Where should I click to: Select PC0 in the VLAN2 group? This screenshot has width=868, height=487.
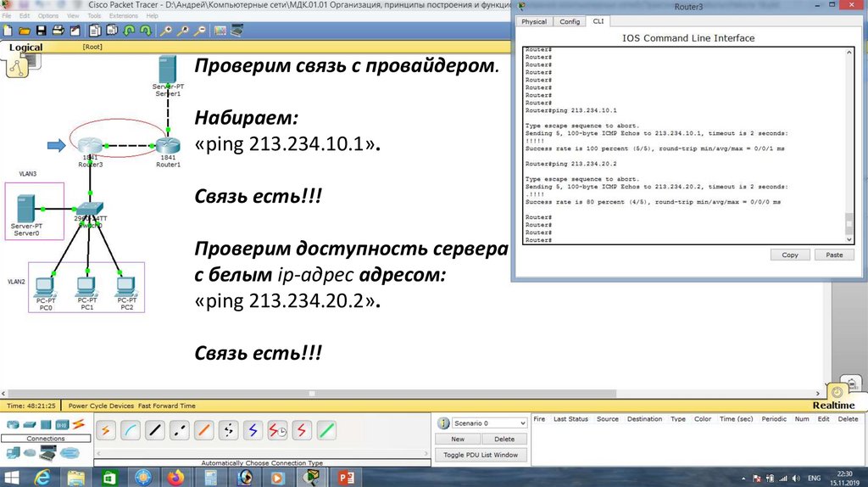click(x=45, y=287)
